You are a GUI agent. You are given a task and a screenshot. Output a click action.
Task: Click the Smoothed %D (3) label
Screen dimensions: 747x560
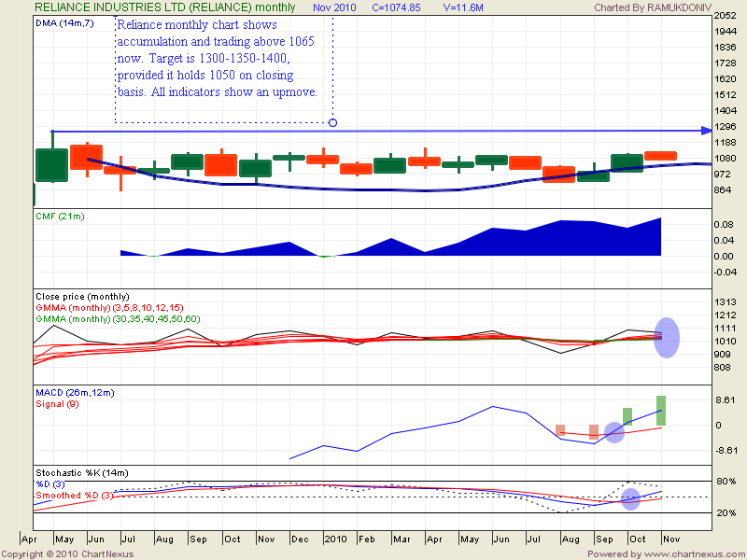point(75,496)
